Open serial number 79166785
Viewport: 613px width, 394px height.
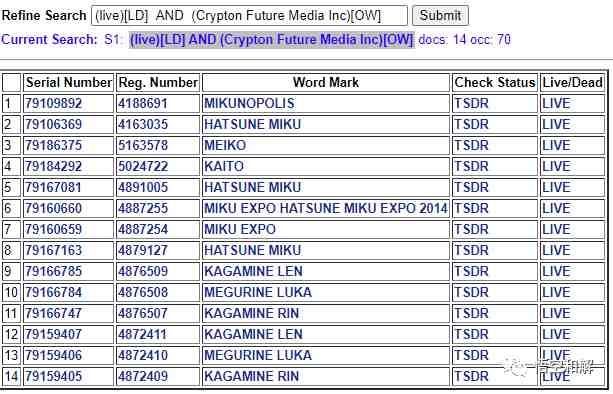click(54, 271)
